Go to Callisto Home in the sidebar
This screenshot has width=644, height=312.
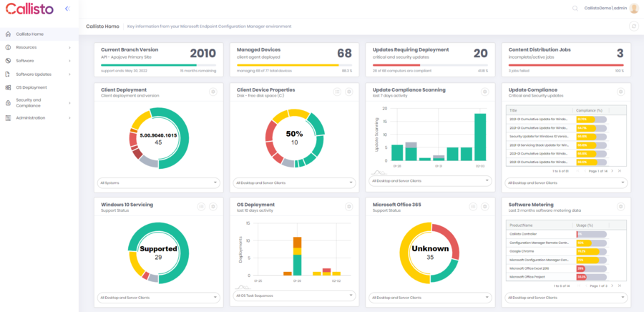tap(29, 34)
